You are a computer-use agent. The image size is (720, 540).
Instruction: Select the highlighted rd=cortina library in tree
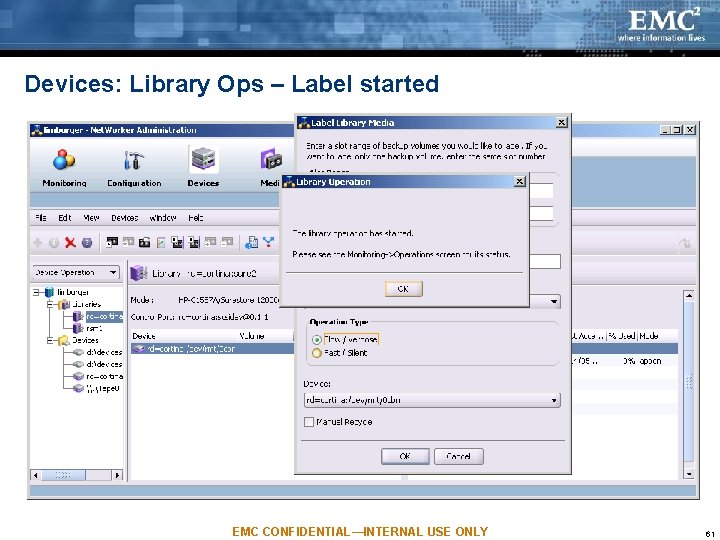point(104,316)
